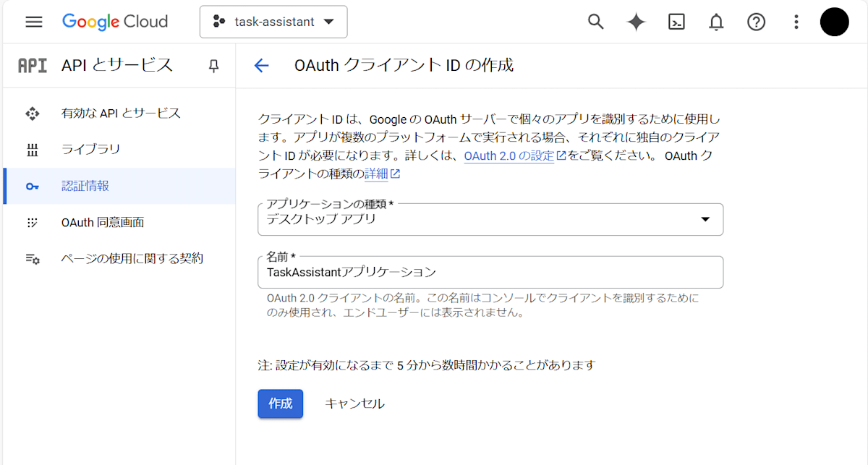This screenshot has width=868, height=465.
Task: Click the ページの使用に関する契約 settings-list icon
Action: pos(33,259)
